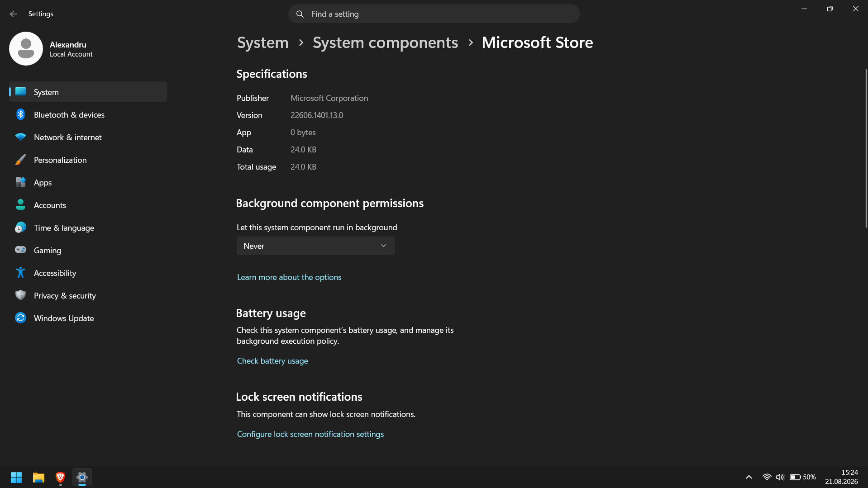Open the Apps settings page

88,182
